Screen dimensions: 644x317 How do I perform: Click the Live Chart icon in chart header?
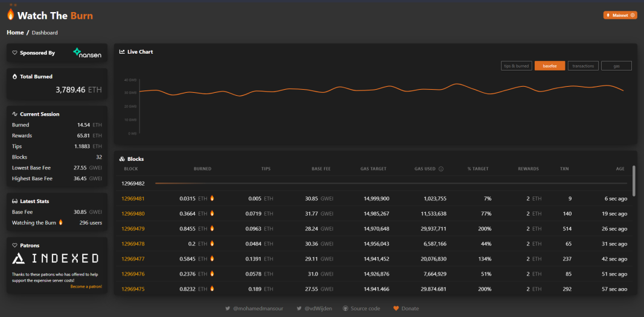122,52
